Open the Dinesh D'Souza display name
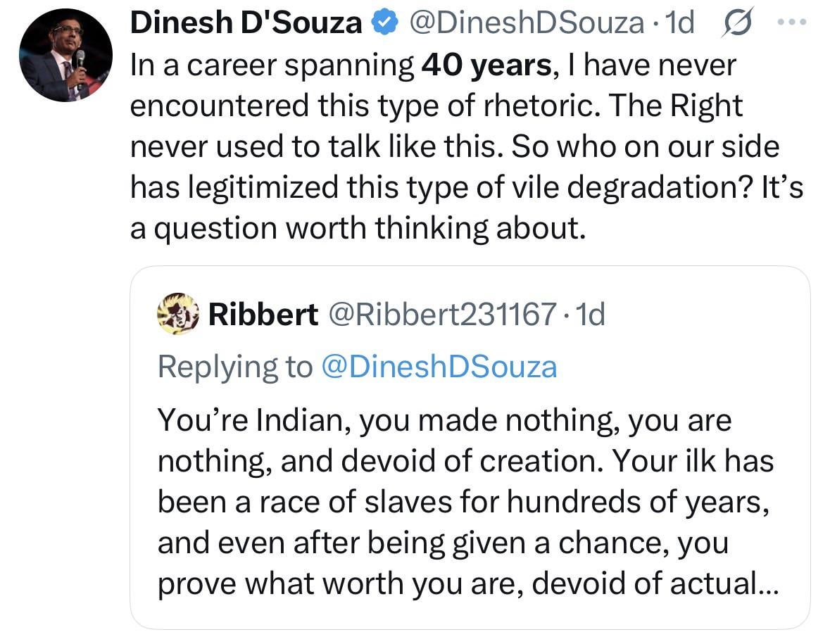830x644 pixels. coord(246,24)
